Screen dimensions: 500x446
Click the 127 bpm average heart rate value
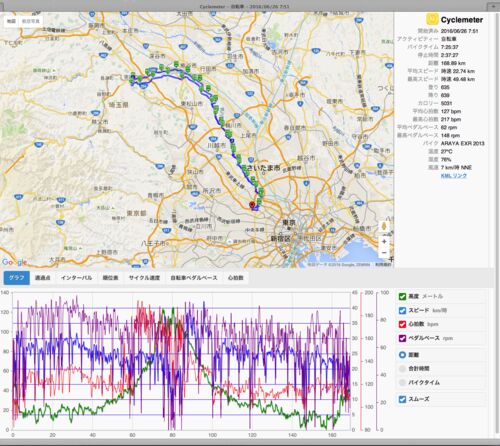click(451, 111)
